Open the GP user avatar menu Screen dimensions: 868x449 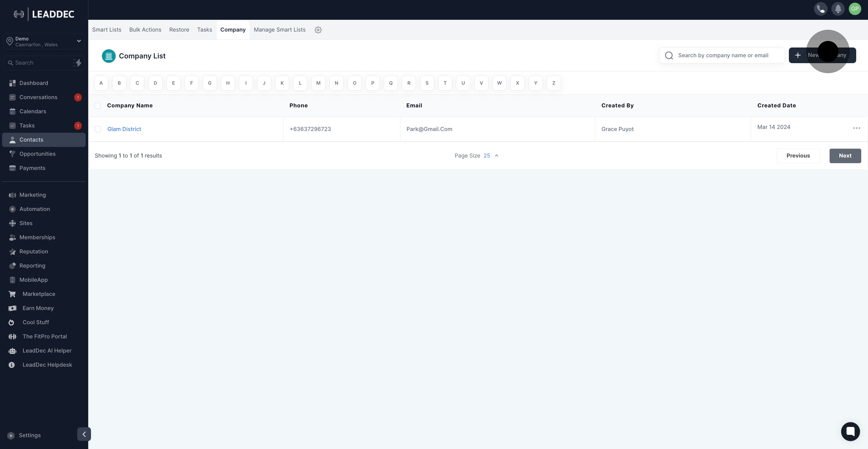(x=855, y=9)
